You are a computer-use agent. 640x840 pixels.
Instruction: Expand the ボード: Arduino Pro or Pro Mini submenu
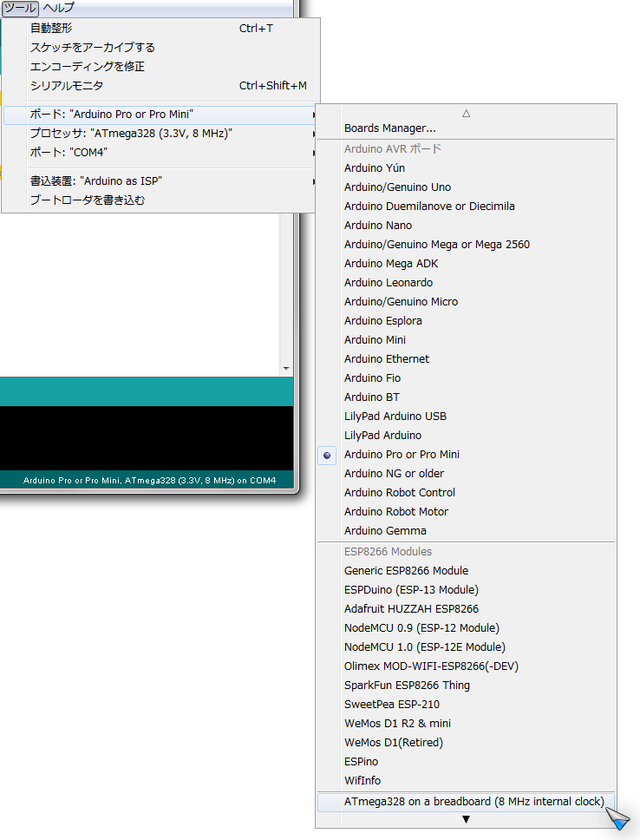pos(160,115)
